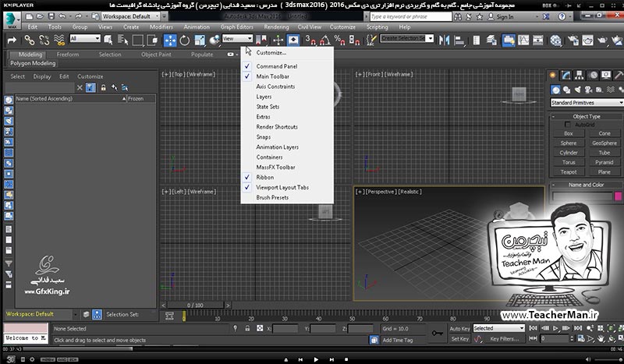Screen dimensions: 624x364
Task: Click the Select Object tool icon
Action: coord(108,41)
